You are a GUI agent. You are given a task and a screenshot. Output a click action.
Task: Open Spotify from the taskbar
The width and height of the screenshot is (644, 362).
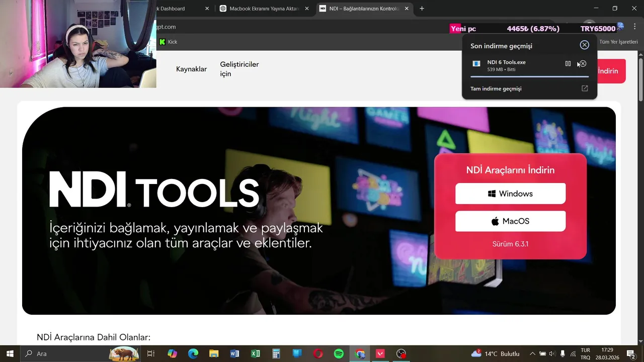tap(339, 353)
